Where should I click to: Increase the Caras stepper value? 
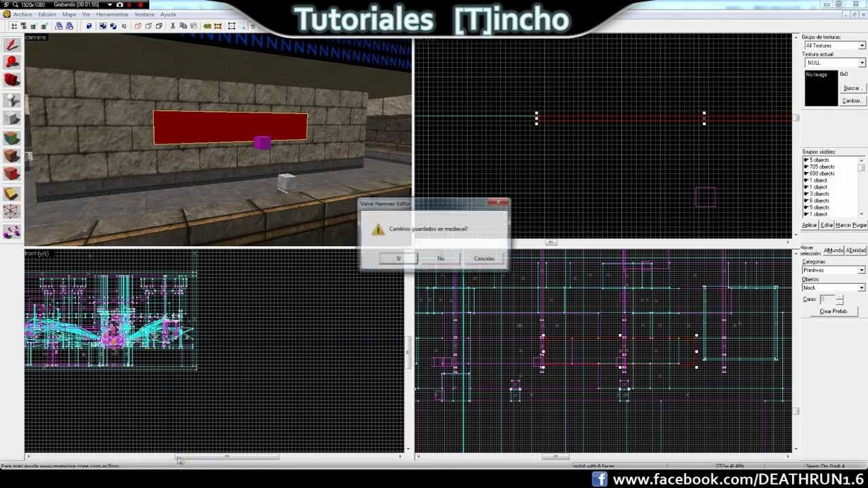840,297
